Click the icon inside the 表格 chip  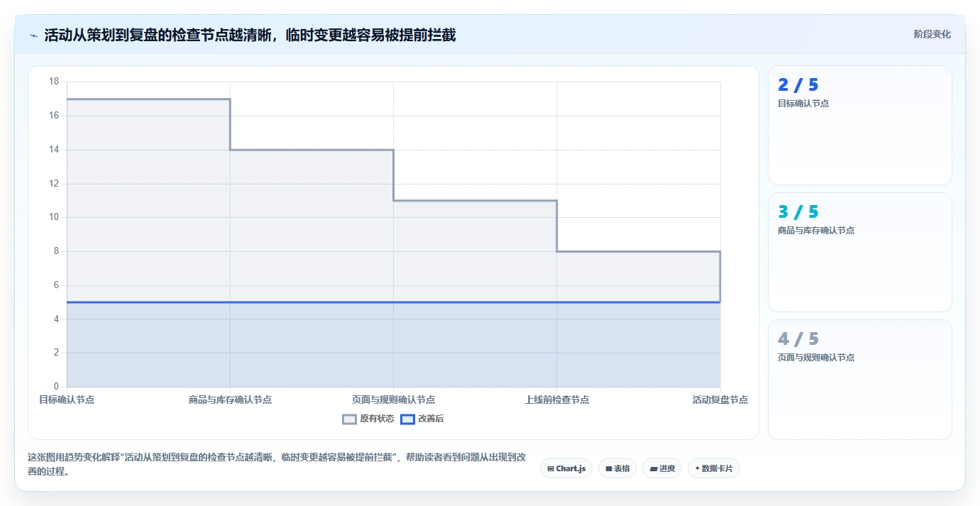[x=609, y=468]
